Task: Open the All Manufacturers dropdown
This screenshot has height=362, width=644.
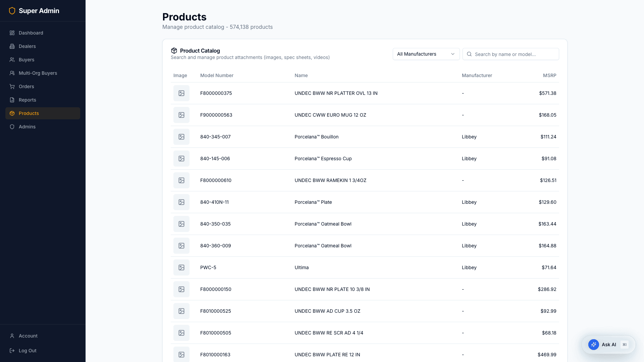Action: tap(426, 54)
